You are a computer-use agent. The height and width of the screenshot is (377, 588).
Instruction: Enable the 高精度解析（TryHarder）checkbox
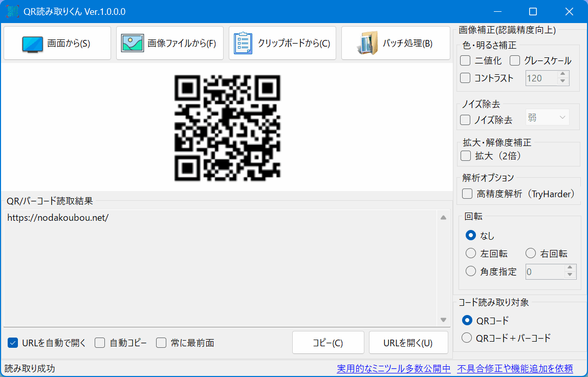(x=467, y=194)
